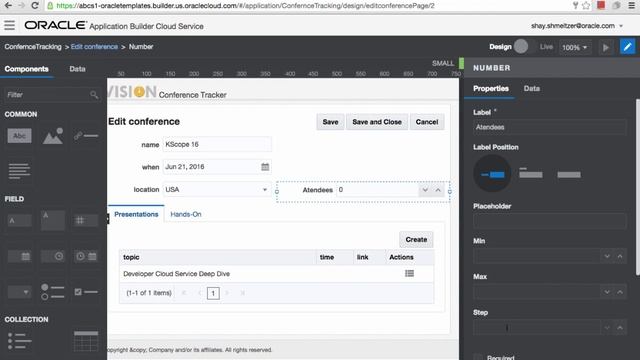The image size is (640, 360).
Task: Switch to left panel Data tab
Action: click(x=77, y=69)
